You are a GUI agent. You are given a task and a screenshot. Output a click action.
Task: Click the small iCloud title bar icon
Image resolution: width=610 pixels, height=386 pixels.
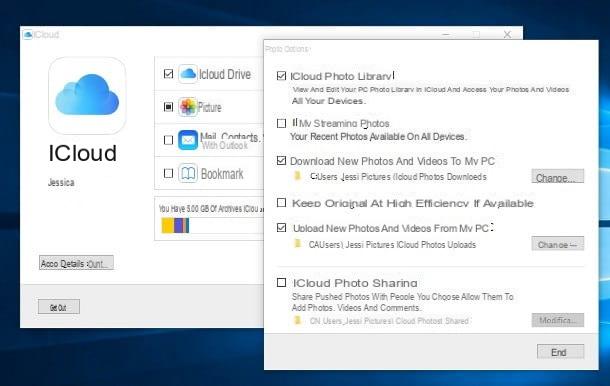click(x=28, y=35)
